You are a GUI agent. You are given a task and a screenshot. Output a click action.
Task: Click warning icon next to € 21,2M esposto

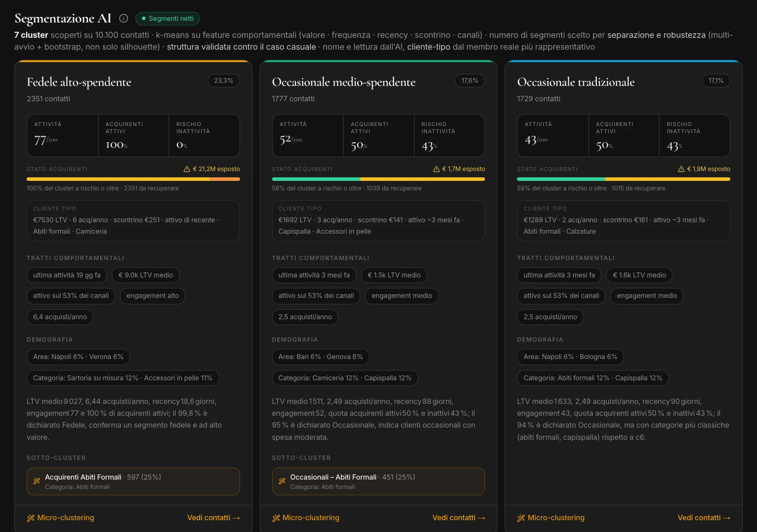187,169
